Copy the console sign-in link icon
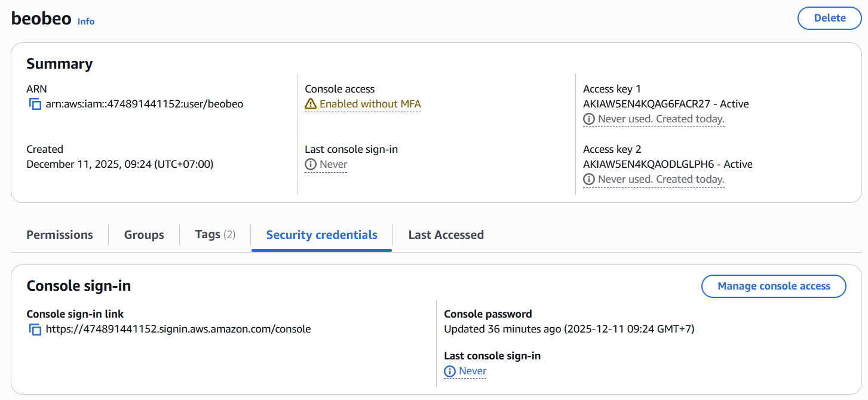The image size is (868, 400). coord(35,330)
